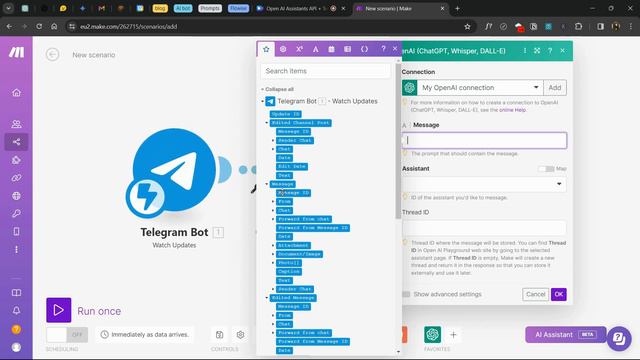
Task: Expand Document/Image item arrow
Action: coord(273,254)
